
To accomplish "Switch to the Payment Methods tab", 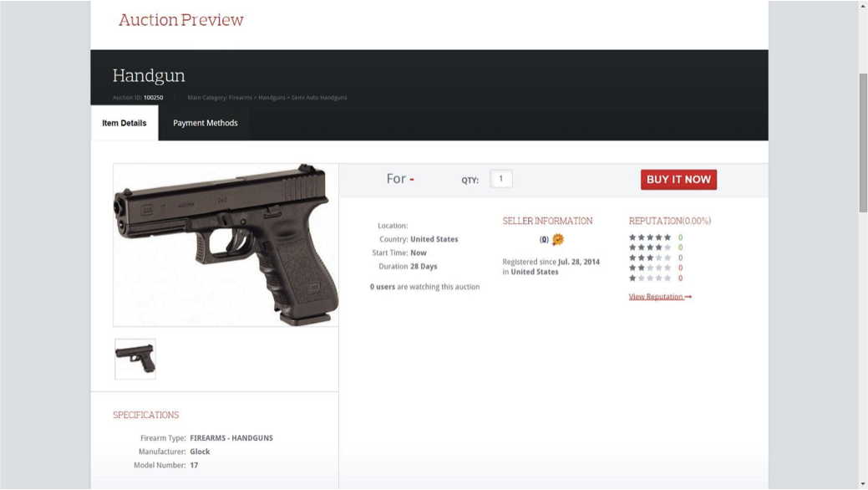I will [205, 123].
